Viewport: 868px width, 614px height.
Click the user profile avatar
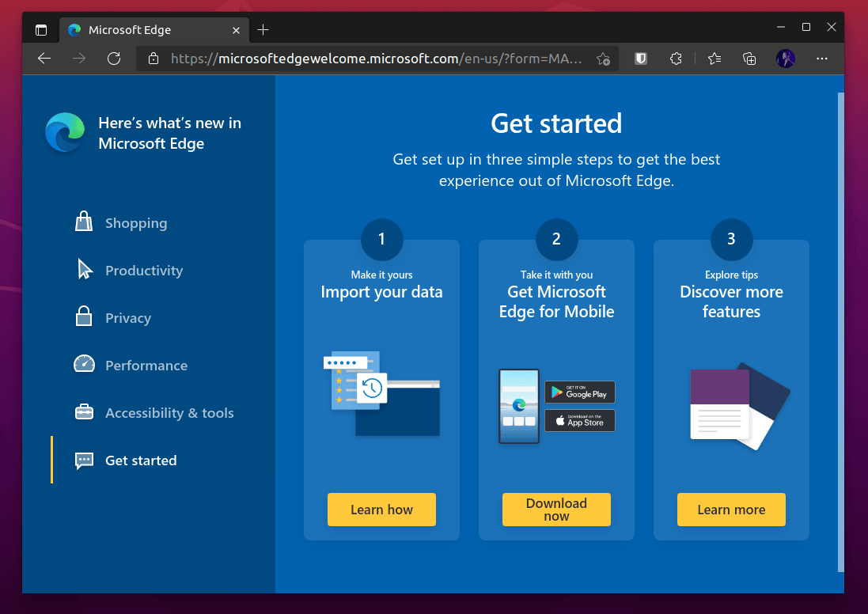[x=786, y=59]
